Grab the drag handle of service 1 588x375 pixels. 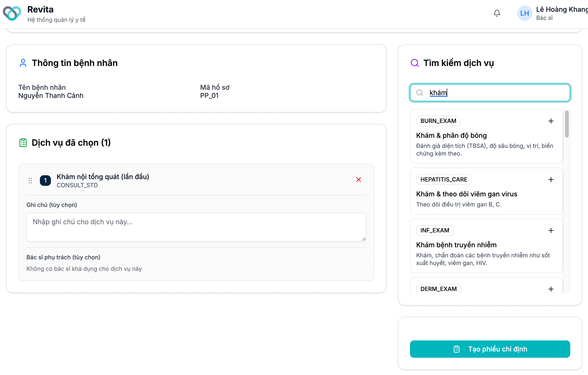pyautogui.click(x=30, y=181)
